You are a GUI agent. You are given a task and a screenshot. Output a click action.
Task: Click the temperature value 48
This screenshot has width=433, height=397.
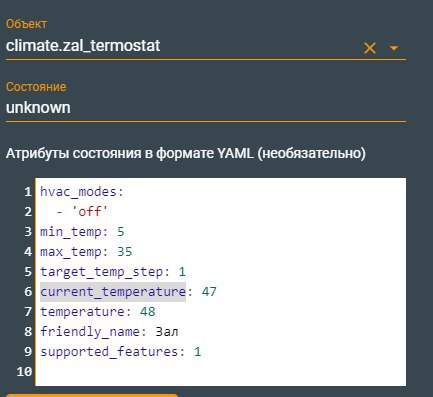point(148,312)
